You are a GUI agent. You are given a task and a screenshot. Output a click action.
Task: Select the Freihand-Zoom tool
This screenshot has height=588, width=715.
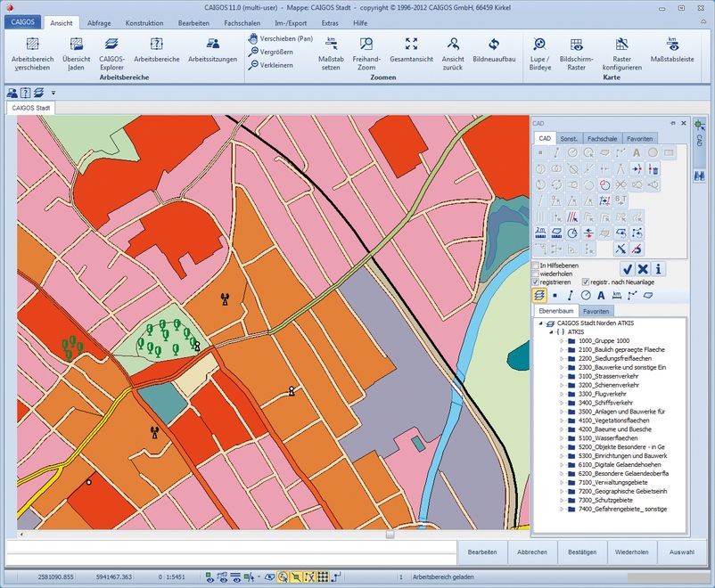[366, 45]
